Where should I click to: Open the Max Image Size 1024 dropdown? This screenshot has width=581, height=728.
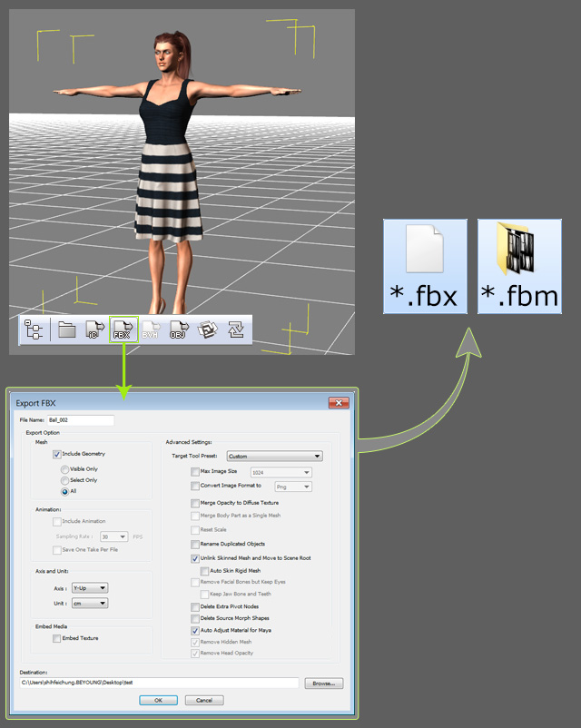tap(281, 472)
